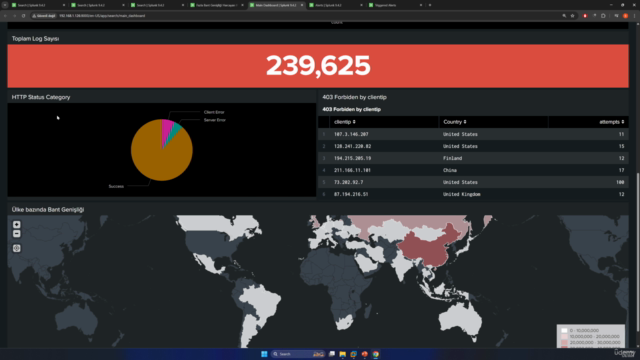The image size is (640, 360).
Task: Go back in browser history
Action: [5, 16]
